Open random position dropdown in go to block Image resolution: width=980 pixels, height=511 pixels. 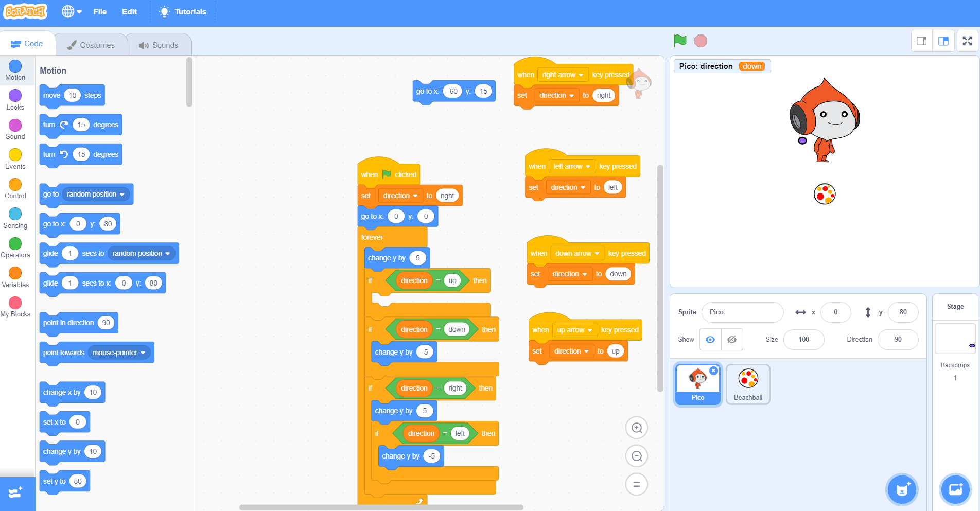tap(96, 194)
